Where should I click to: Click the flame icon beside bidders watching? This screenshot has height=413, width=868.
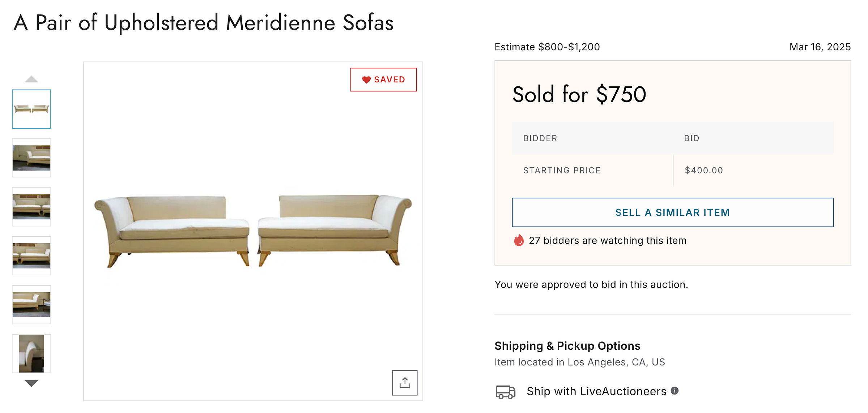coord(519,240)
